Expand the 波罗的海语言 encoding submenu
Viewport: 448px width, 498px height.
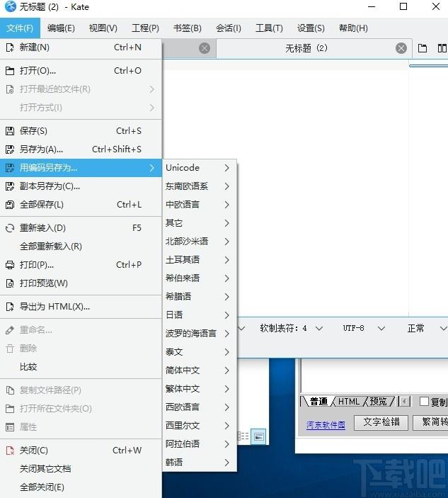click(200, 334)
